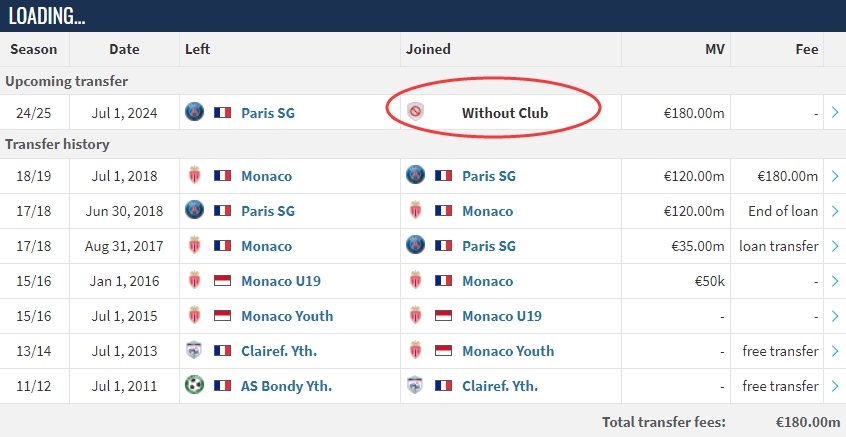This screenshot has width=846, height=437.
Task: Open the AS Bondy Yth. club link
Action: (286, 386)
